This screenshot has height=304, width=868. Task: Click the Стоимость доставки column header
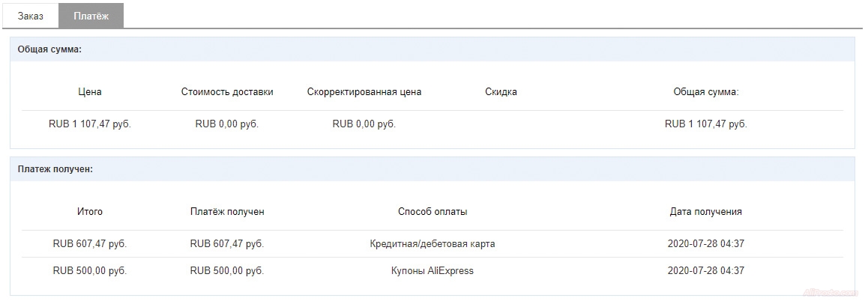point(227,92)
